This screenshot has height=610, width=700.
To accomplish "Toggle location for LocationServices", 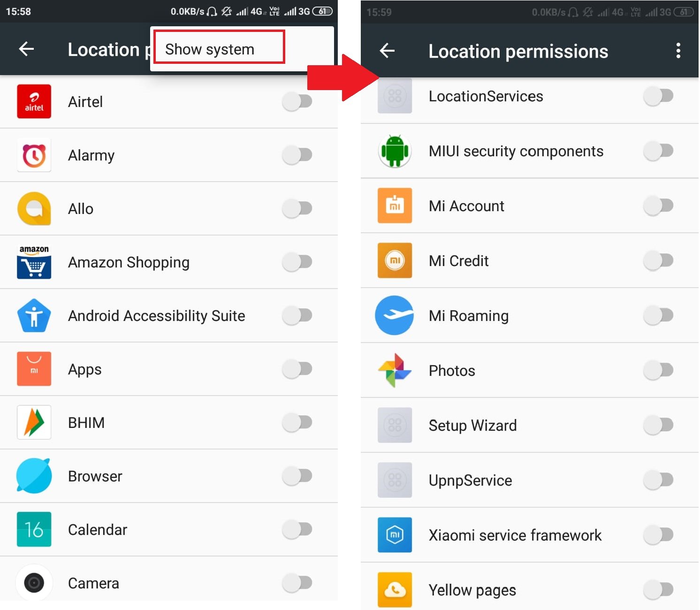I will pos(658,96).
